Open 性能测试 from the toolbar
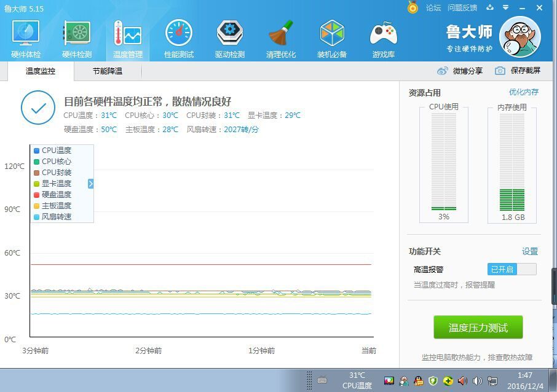Viewport: 557px width, 392px height. pos(178,37)
